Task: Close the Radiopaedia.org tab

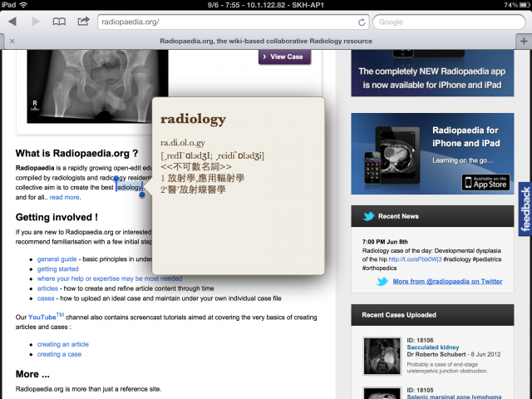Action: click(12, 41)
